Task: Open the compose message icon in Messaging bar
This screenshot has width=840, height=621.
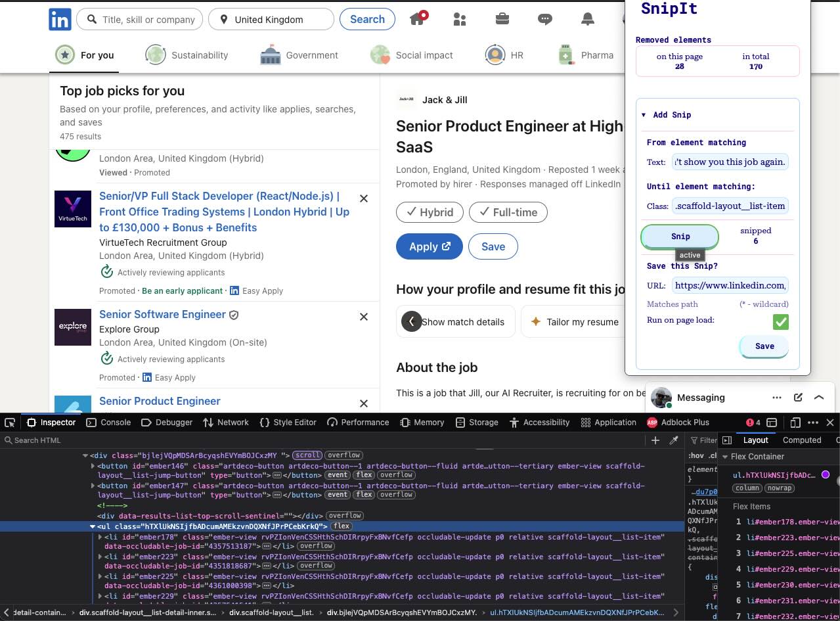Action: (x=798, y=398)
